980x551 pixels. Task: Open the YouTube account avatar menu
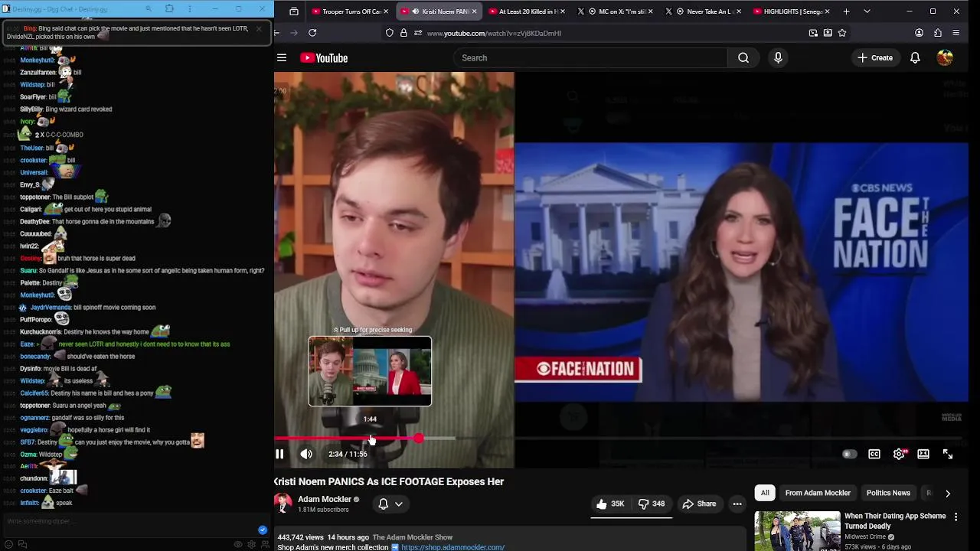click(945, 58)
